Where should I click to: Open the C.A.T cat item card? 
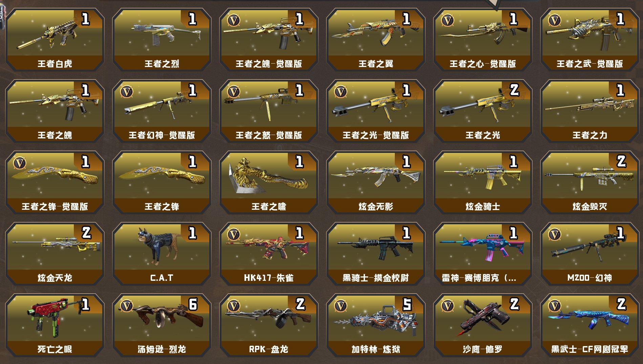(x=162, y=254)
